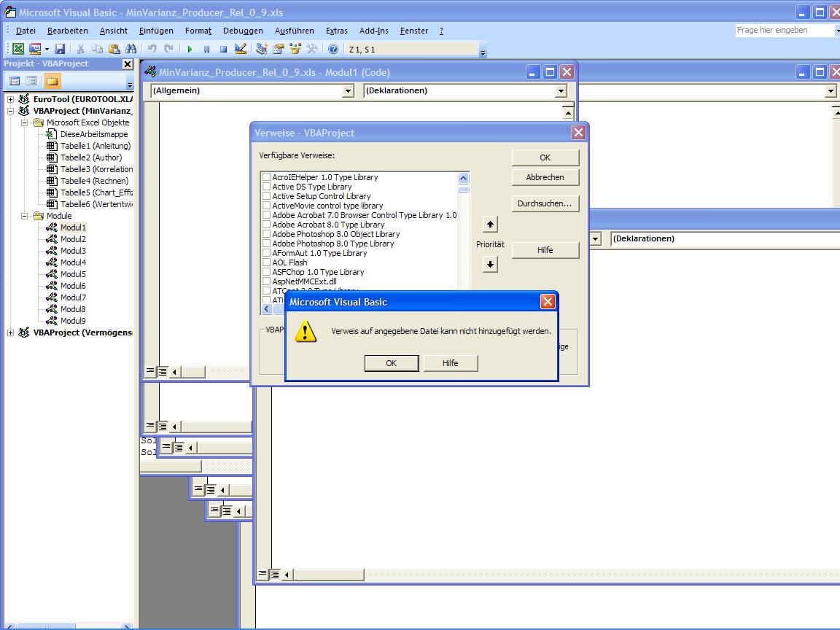Open the Object Browser toolbar icon

(295, 50)
